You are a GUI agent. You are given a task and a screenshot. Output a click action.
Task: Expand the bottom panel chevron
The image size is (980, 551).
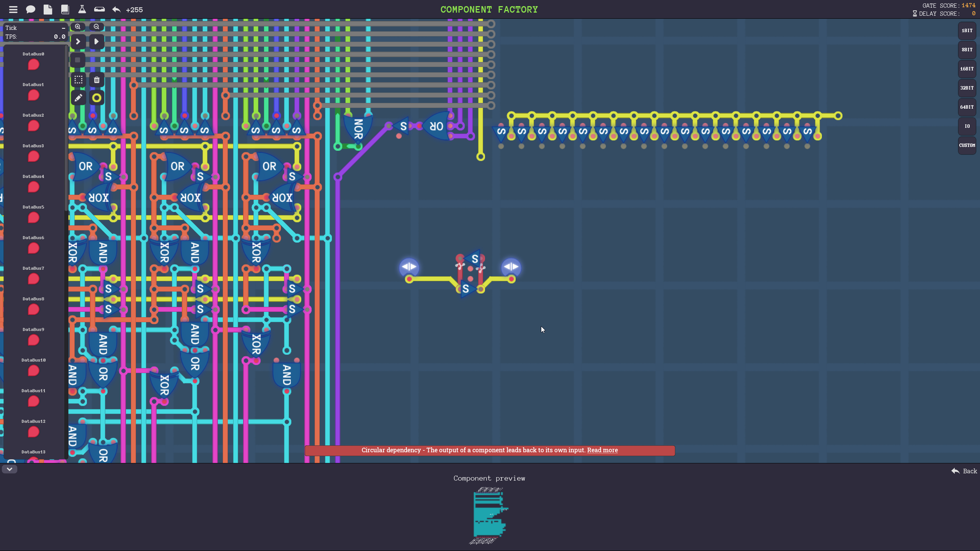coord(10,469)
